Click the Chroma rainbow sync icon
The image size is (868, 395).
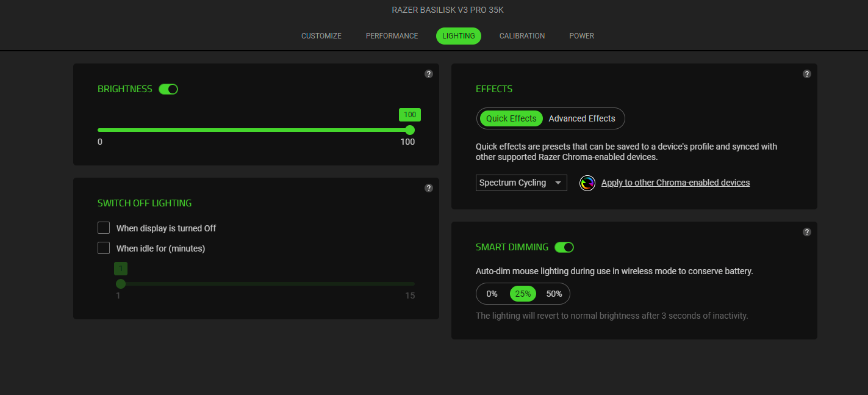pyautogui.click(x=587, y=183)
